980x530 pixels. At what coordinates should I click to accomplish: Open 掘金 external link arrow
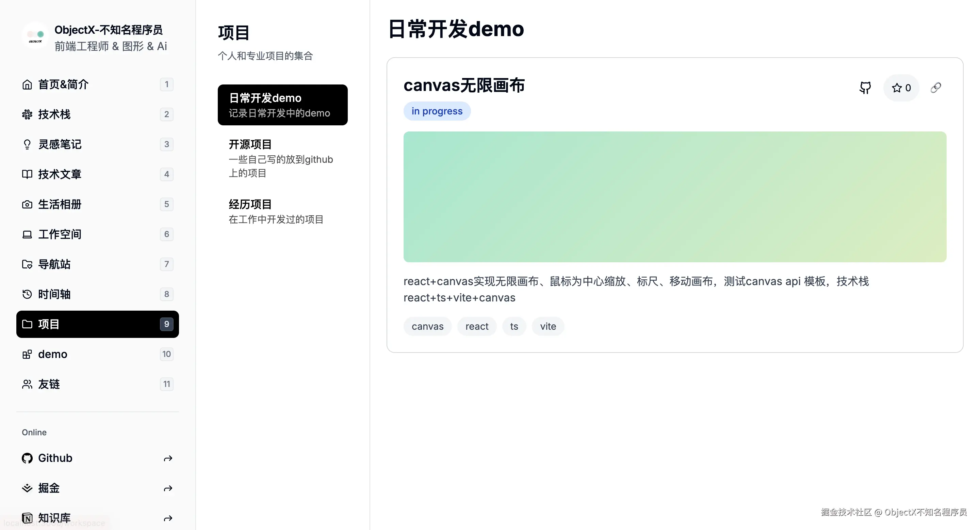click(168, 488)
